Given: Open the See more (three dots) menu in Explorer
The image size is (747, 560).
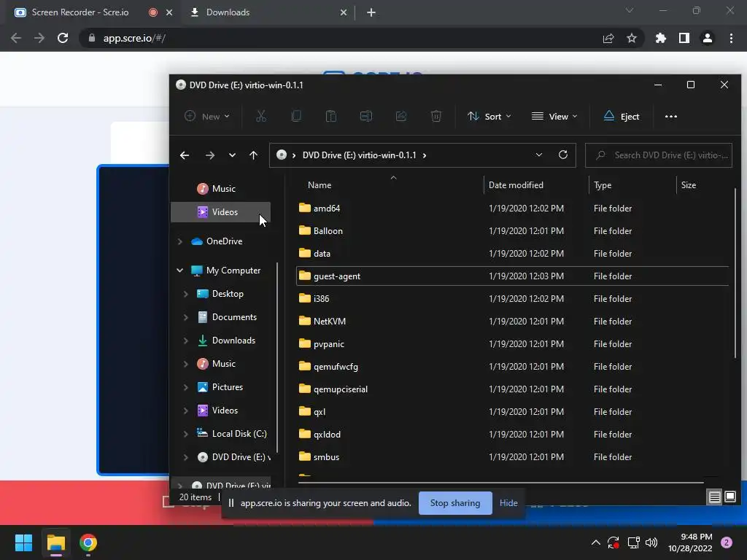Looking at the screenshot, I should (671, 116).
